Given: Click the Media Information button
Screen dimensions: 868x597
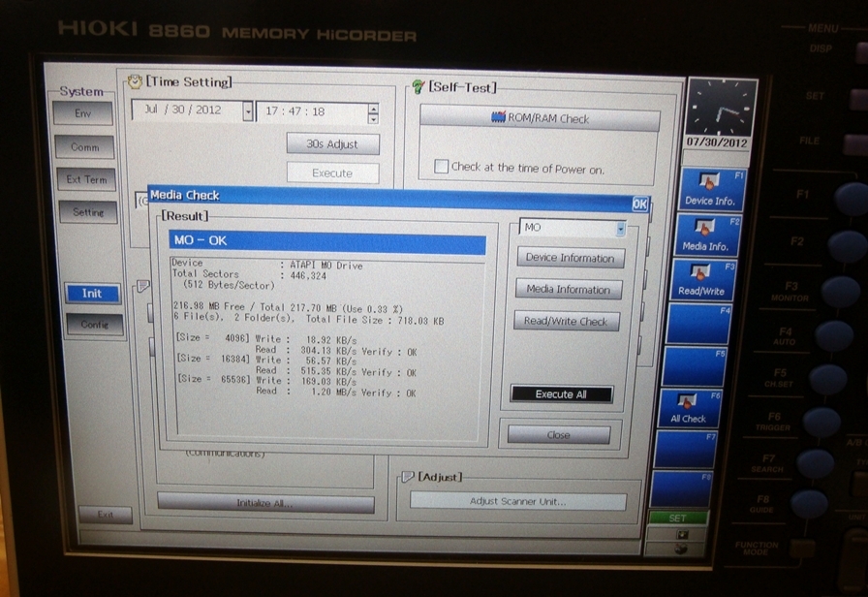Looking at the screenshot, I should pos(569,290).
